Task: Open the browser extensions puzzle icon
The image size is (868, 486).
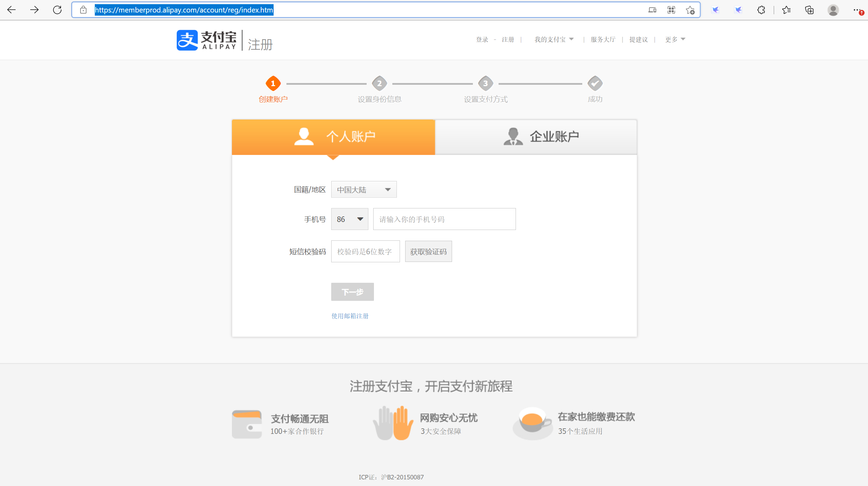Action: point(761,10)
